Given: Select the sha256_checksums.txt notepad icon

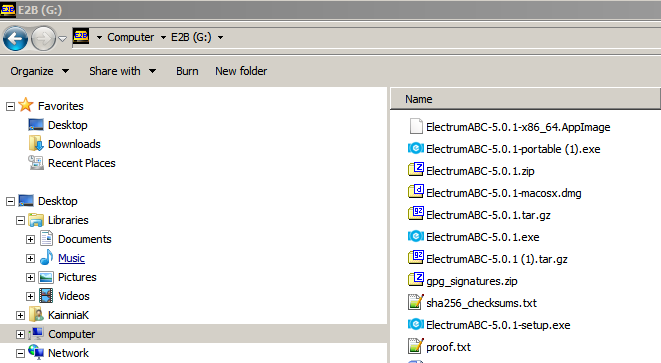Looking at the screenshot, I should (x=416, y=302).
